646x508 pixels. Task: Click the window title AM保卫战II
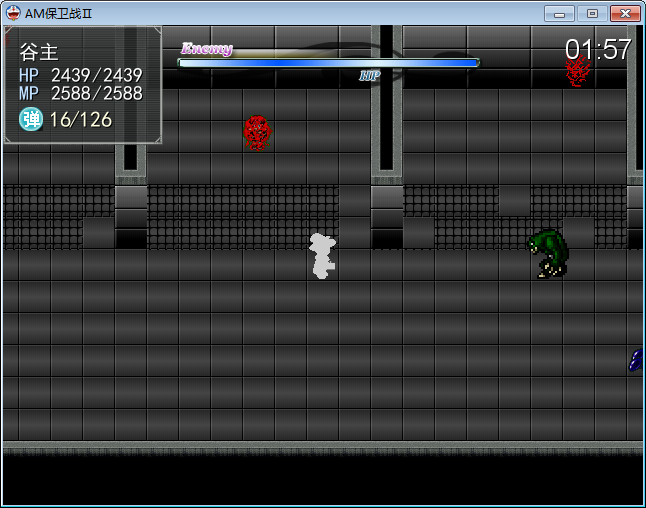59,14
